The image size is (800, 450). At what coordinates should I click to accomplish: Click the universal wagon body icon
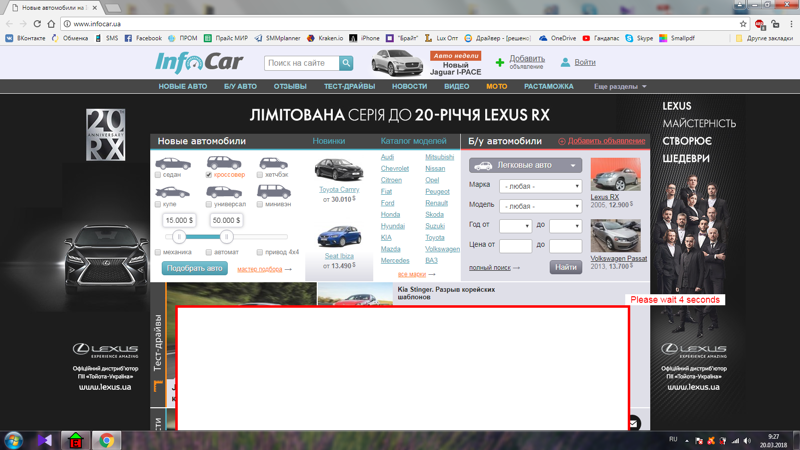point(224,192)
